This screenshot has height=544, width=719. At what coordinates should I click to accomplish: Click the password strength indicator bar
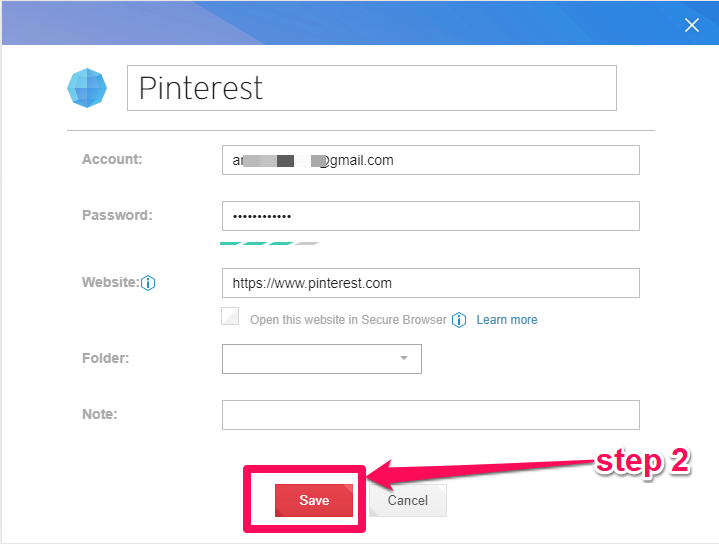coord(270,244)
